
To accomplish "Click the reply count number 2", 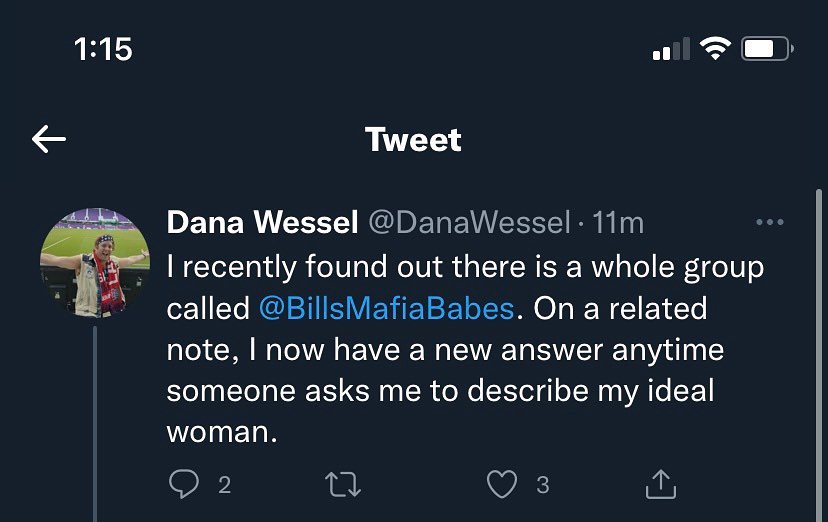I will pyautogui.click(x=224, y=486).
